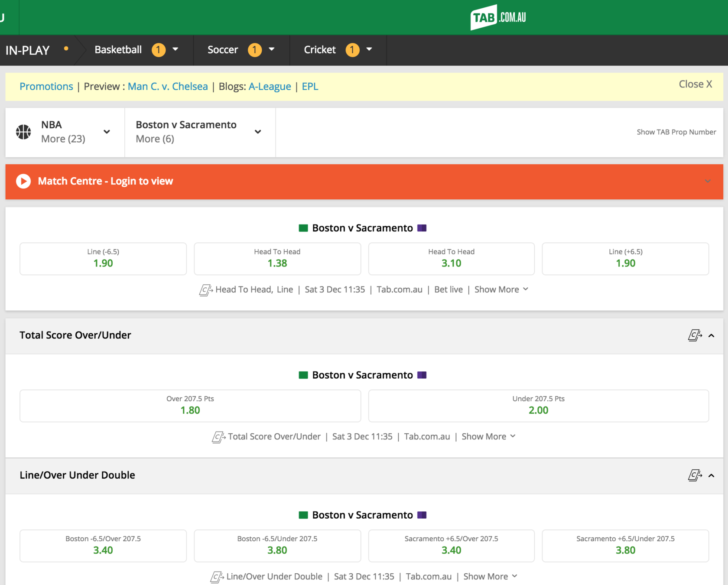This screenshot has width=728, height=585.
Task: Click ticket icon beside Head To Head, Line
Action: 206,290
